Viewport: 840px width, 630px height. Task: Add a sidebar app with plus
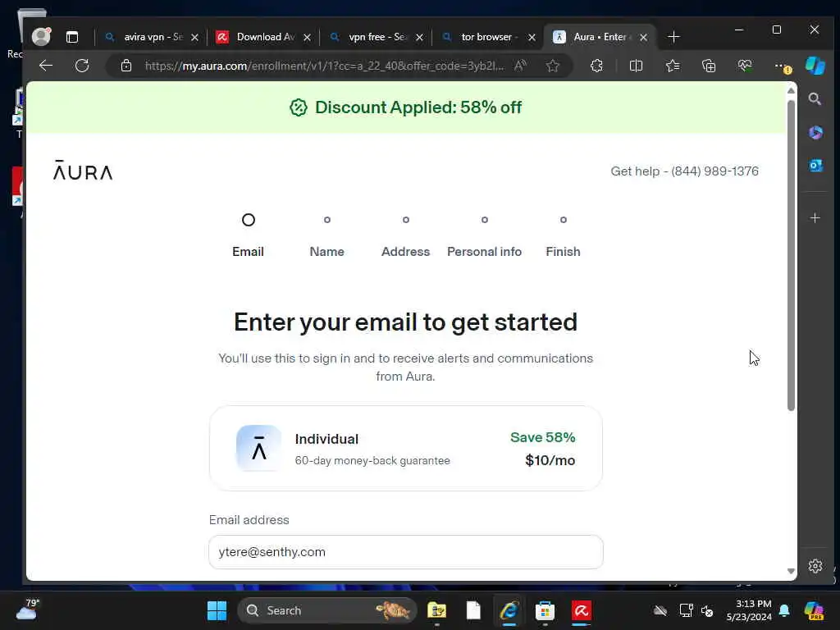click(815, 218)
